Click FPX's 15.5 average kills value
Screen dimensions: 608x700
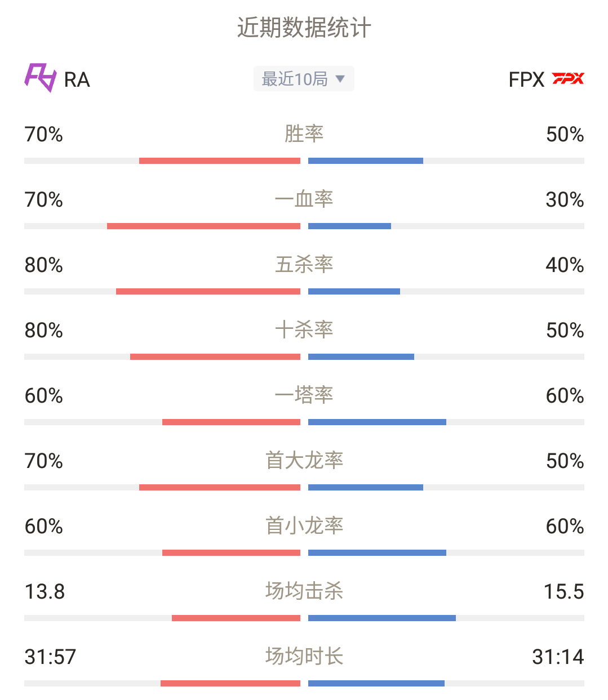point(563,592)
